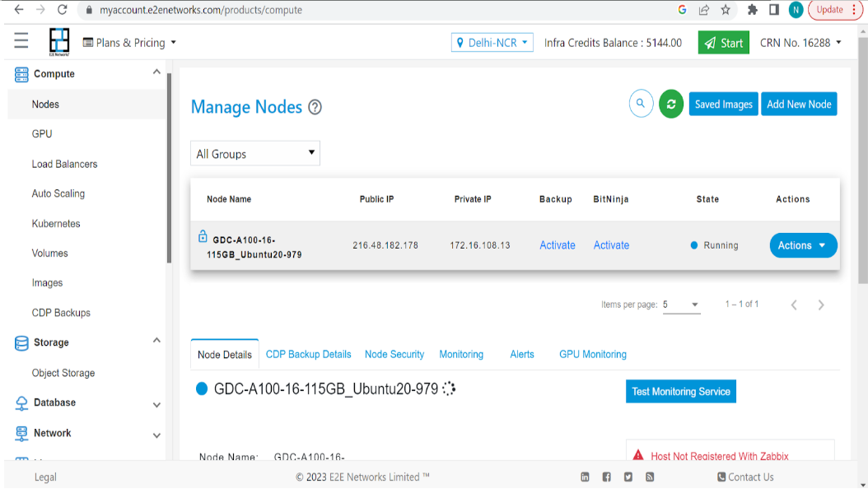The image size is (868, 503).
Task: Open the node's Actions dropdown button
Action: point(803,245)
